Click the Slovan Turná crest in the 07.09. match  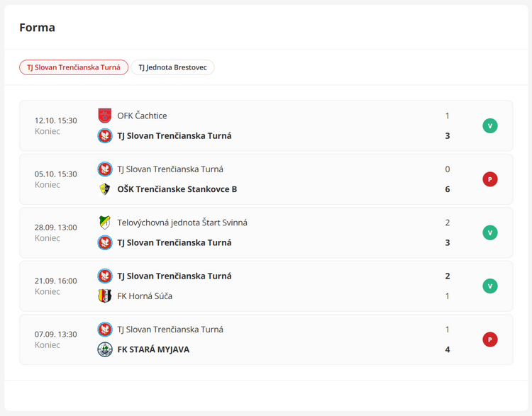click(105, 330)
